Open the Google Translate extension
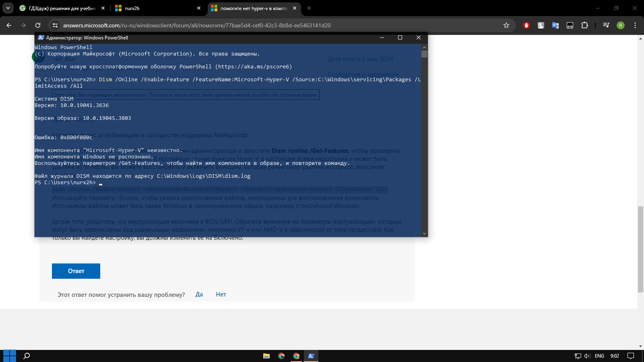Screen dimensions: 644x362 (x=555, y=25)
